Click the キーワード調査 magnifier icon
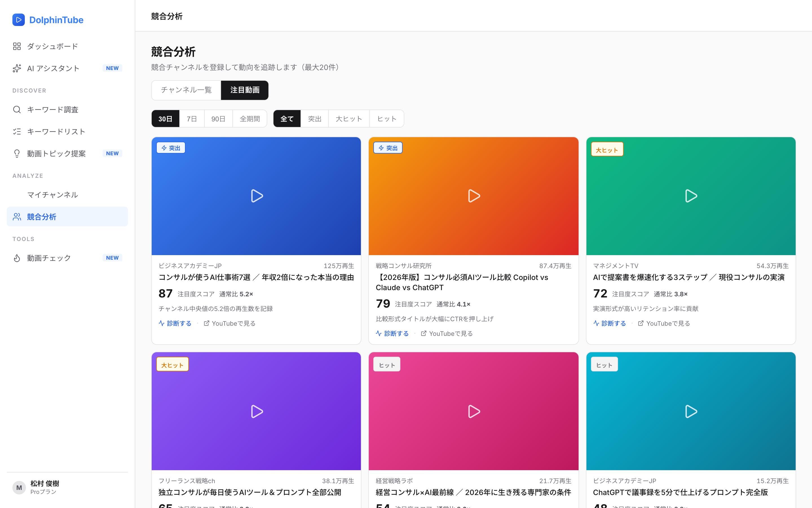 tap(17, 110)
